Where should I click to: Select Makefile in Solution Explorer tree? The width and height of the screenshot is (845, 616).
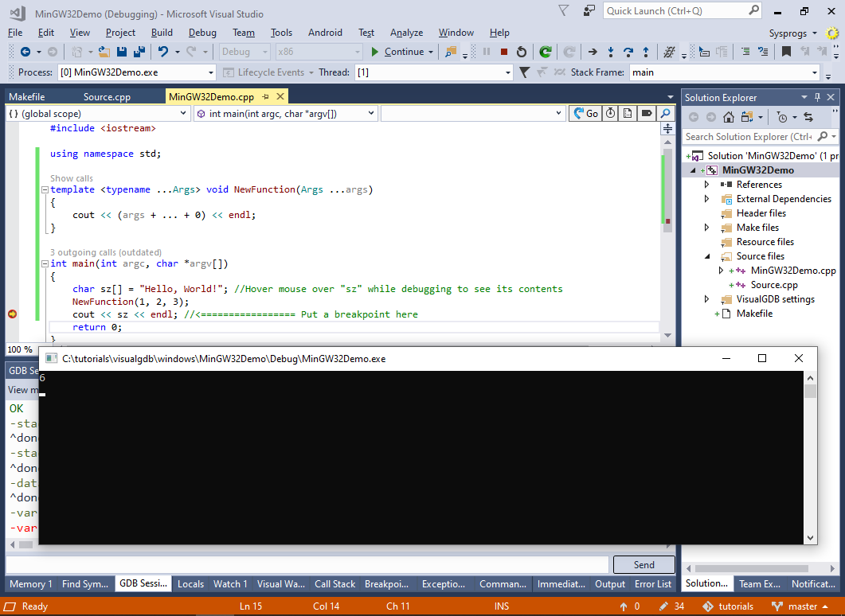pos(754,314)
